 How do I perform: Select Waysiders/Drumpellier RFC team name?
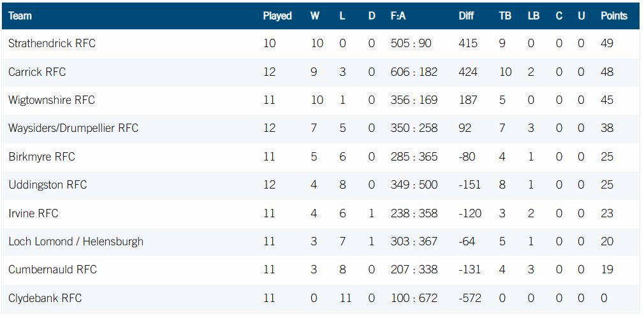[73, 128]
